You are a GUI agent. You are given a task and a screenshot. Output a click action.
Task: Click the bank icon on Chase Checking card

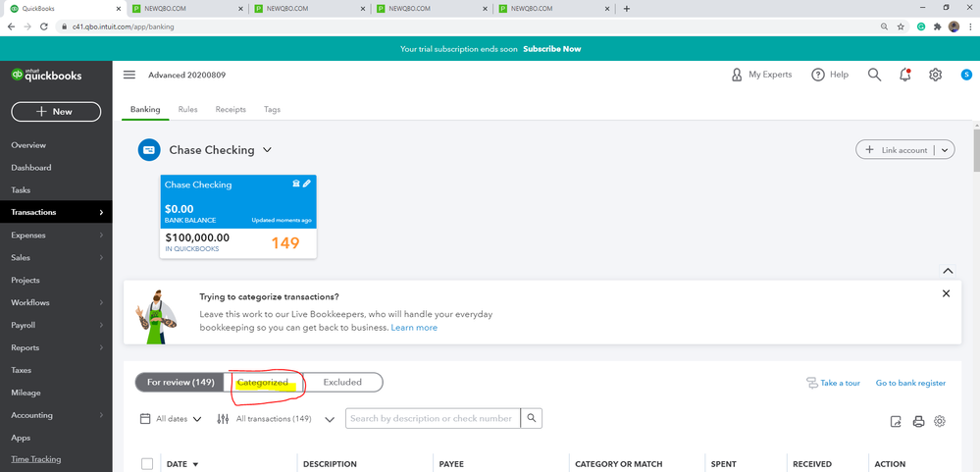(x=296, y=184)
